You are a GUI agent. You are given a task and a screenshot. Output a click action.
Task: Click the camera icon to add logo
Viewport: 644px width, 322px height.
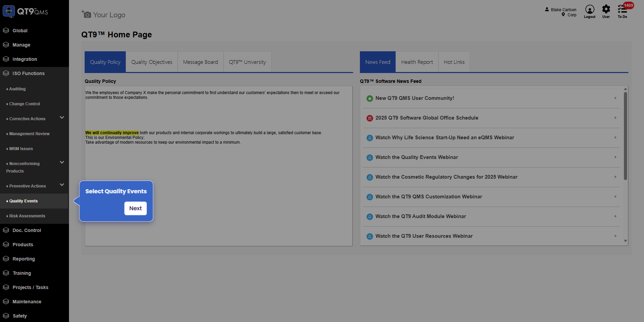pos(86,14)
